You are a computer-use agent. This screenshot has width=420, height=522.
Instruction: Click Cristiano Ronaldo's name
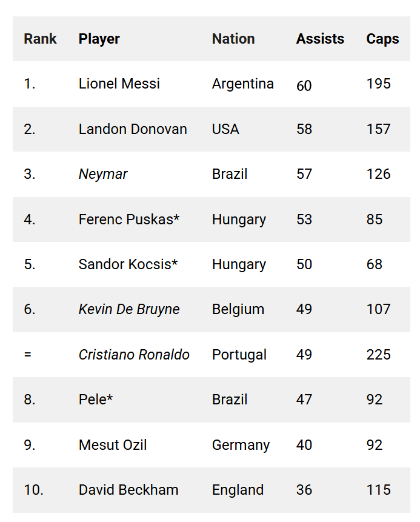(x=134, y=355)
